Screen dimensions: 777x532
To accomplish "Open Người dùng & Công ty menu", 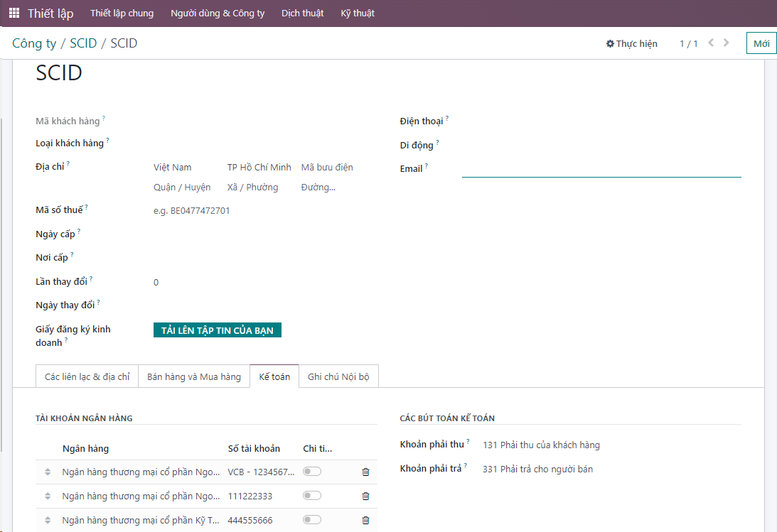I will [x=218, y=13].
